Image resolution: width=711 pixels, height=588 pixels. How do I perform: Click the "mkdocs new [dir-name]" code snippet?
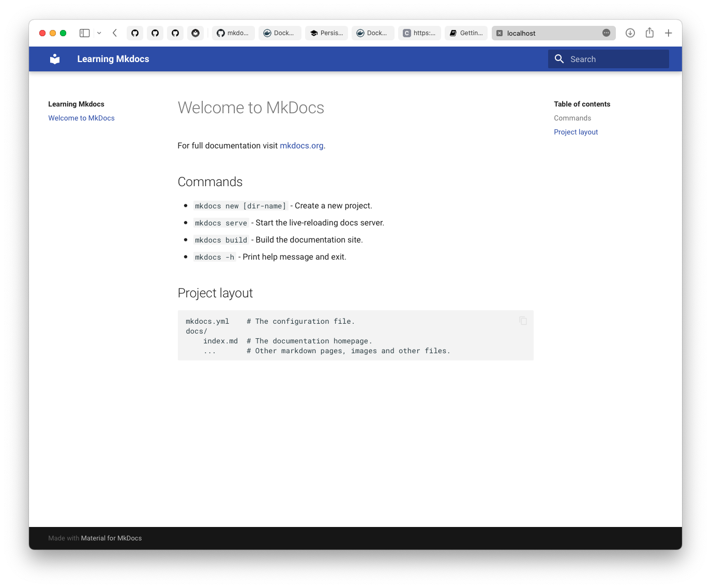point(240,206)
